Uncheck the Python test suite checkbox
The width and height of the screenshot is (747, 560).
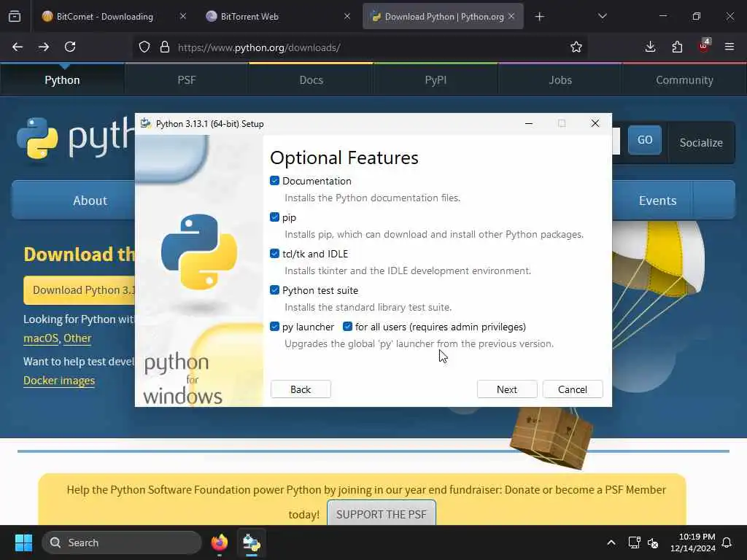[274, 290]
